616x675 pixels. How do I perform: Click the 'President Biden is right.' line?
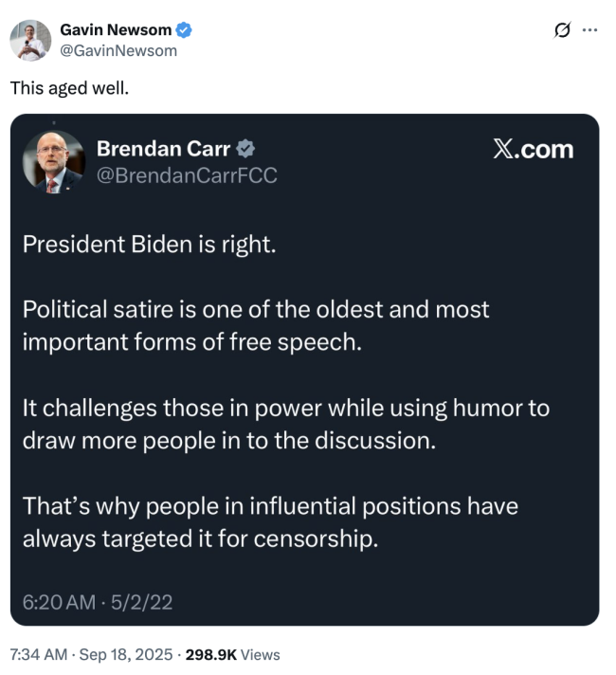(149, 243)
